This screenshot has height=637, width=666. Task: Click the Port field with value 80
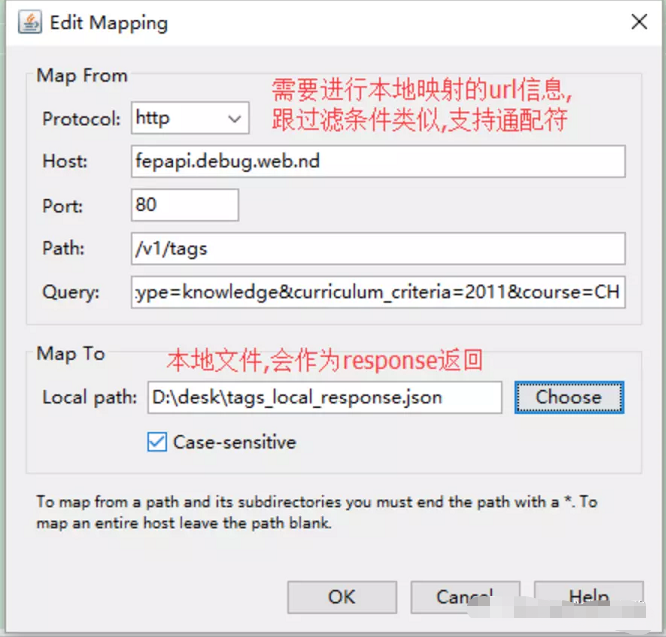tap(185, 205)
